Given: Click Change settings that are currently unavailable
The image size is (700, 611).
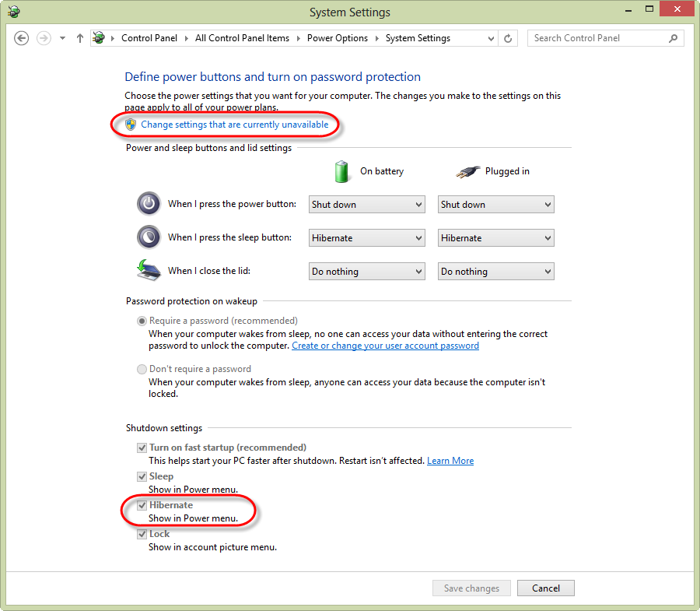Looking at the screenshot, I should point(234,125).
